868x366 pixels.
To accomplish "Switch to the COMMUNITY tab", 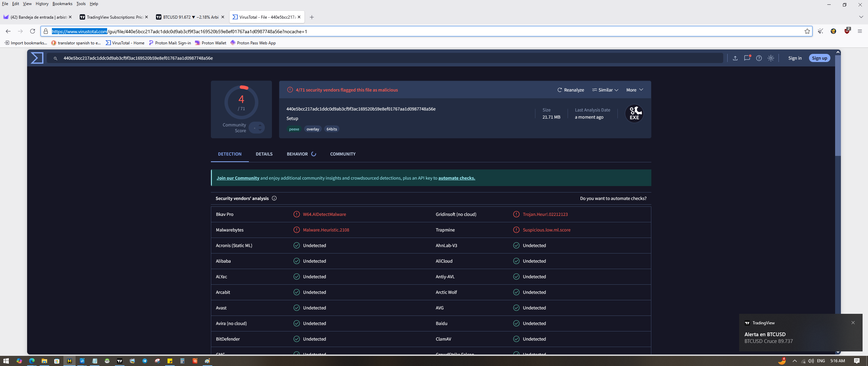I will click(342, 154).
